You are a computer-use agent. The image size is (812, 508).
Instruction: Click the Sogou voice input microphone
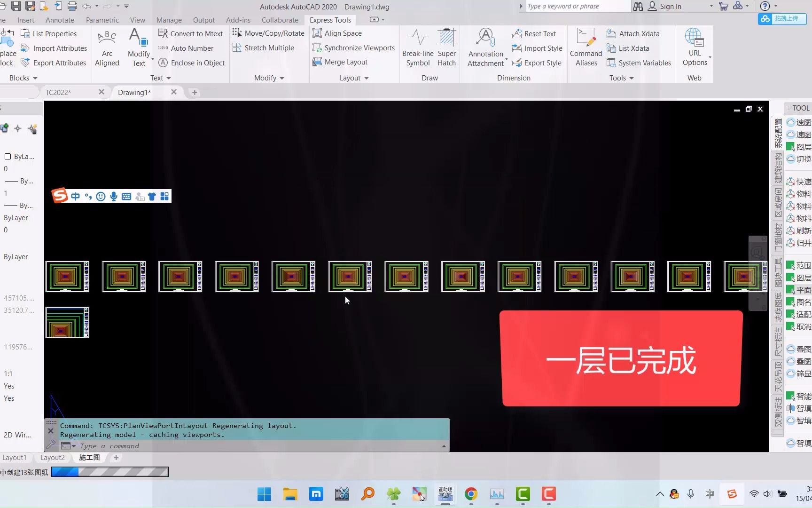pos(113,196)
